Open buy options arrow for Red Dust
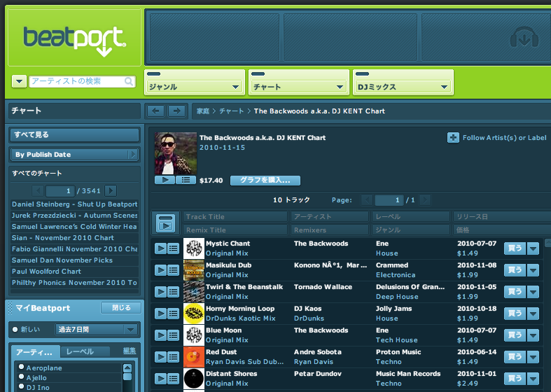Viewport: 551px width, 392px height. pos(533,357)
